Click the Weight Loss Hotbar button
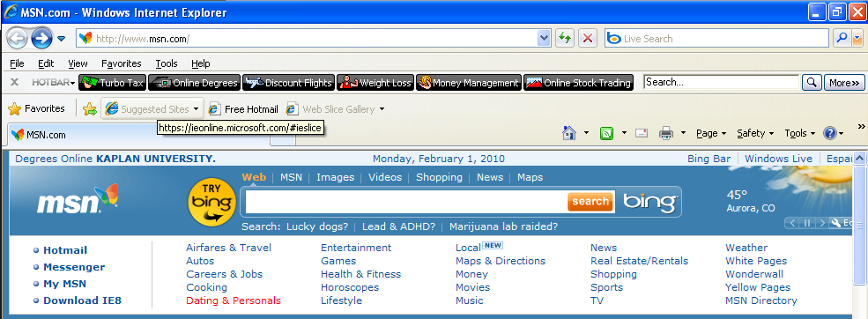The height and width of the screenshot is (319, 868). click(375, 83)
